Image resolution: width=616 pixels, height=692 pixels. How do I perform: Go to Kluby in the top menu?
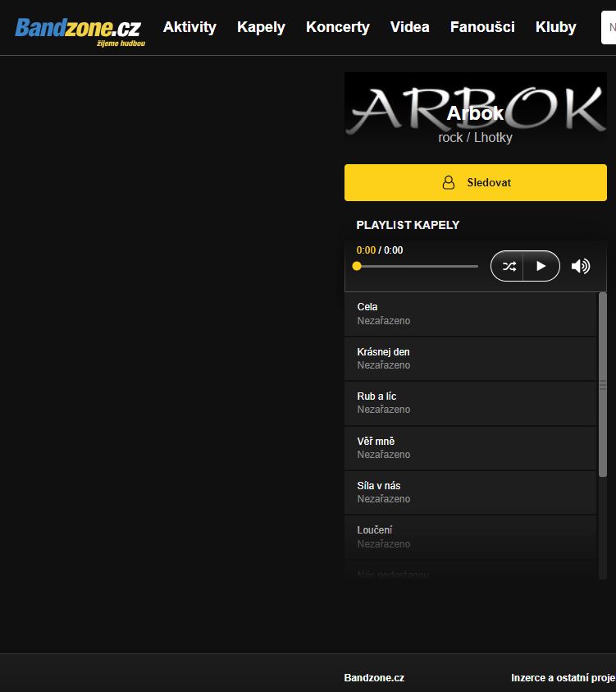[555, 27]
